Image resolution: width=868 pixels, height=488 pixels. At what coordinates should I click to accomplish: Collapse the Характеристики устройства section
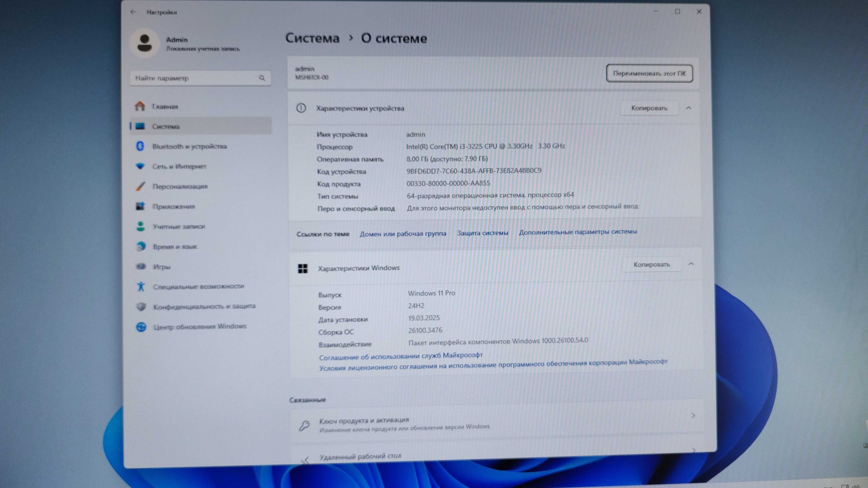coord(688,108)
